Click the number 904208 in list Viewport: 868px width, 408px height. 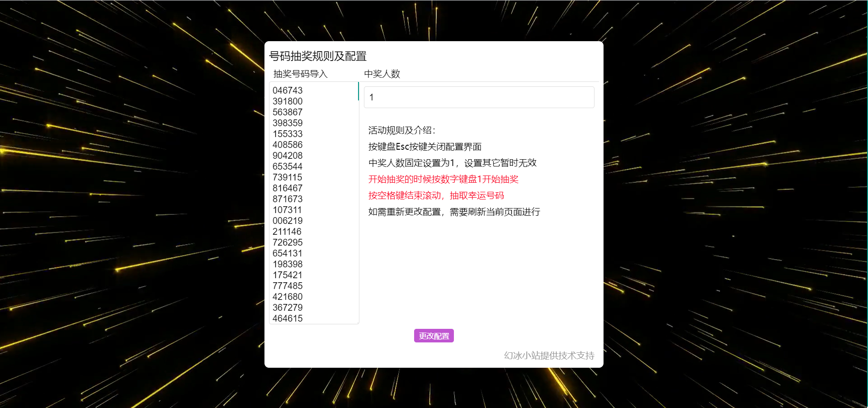288,156
